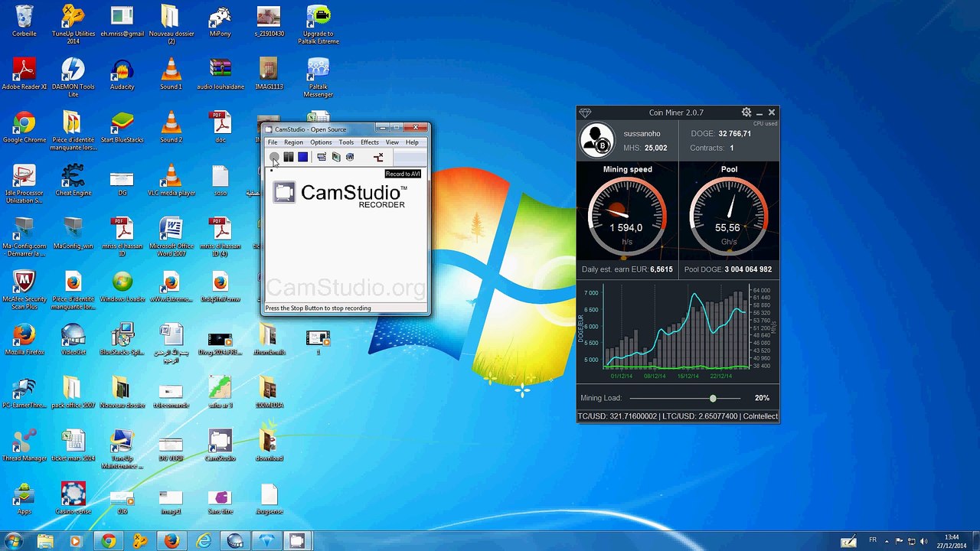
Task: Select the 'audio louhaidane' file icon
Action: [x=220, y=74]
